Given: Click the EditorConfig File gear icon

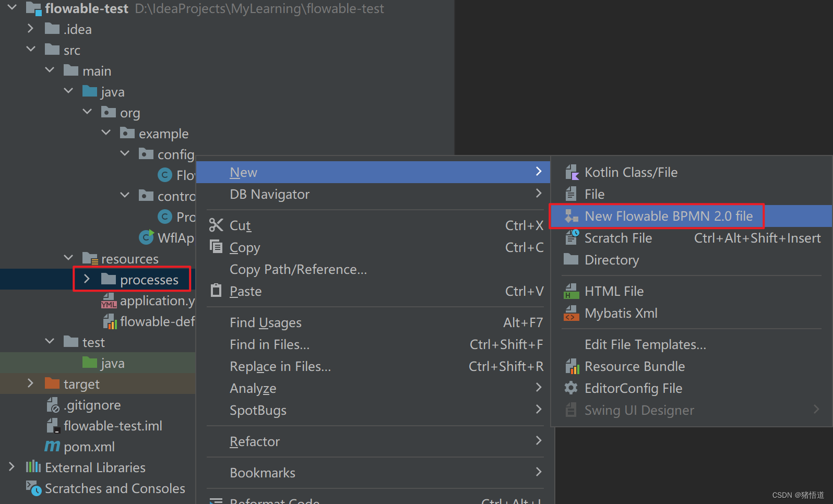Looking at the screenshot, I should point(571,388).
